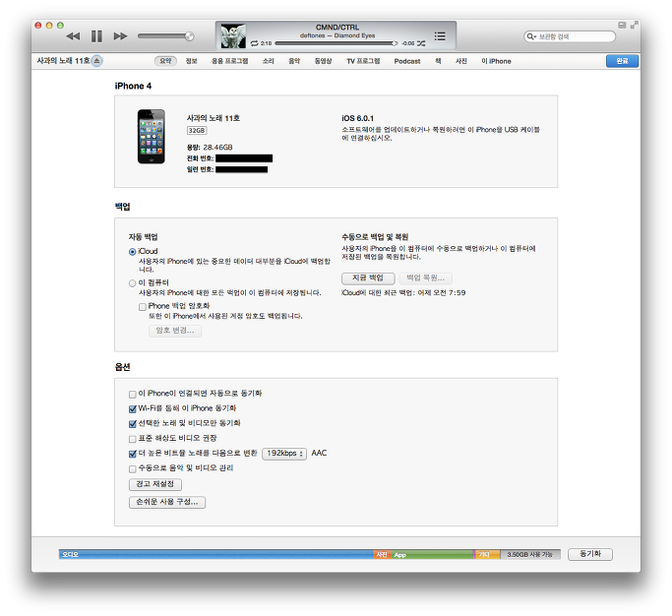Toggle the repeat icon
This screenshot has width=672, height=616.
tap(255, 43)
